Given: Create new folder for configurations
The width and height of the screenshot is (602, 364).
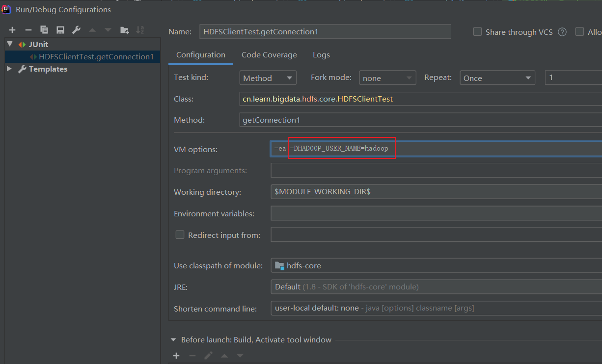Looking at the screenshot, I should (x=124, y=30).
